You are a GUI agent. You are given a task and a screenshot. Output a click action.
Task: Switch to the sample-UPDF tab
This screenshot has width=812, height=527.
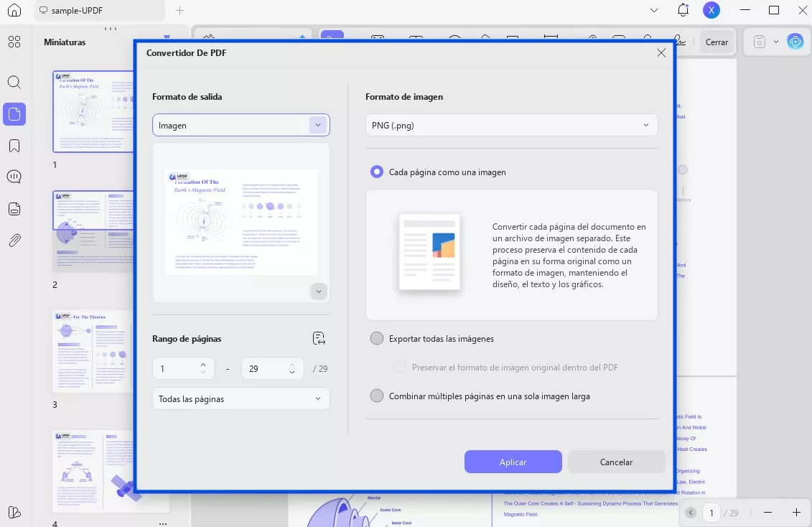point(100,10)
